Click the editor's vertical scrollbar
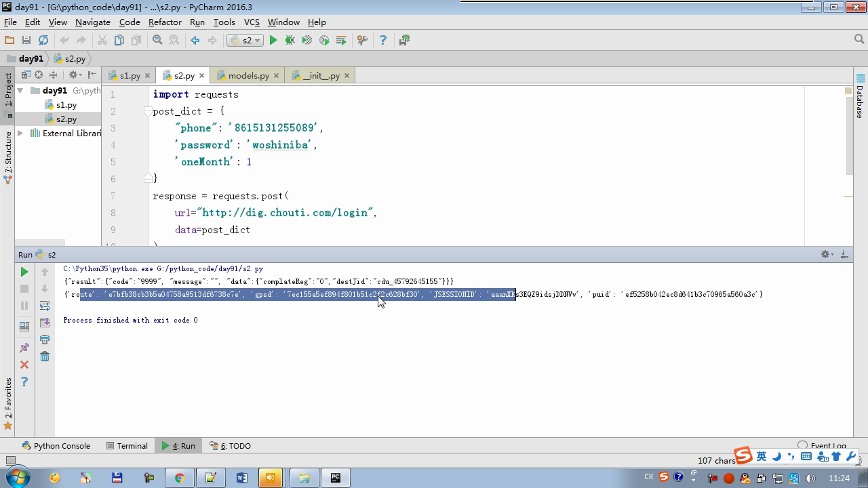 click(x=848, y=136)
